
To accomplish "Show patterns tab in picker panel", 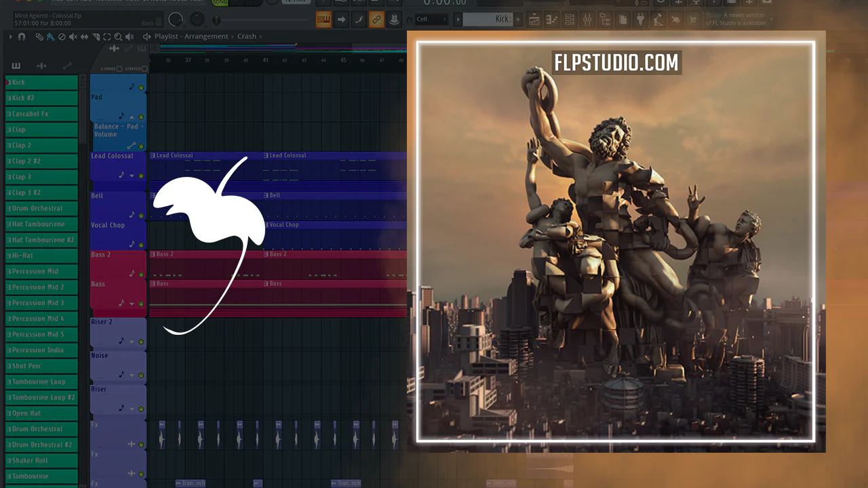I will [16, 66].
